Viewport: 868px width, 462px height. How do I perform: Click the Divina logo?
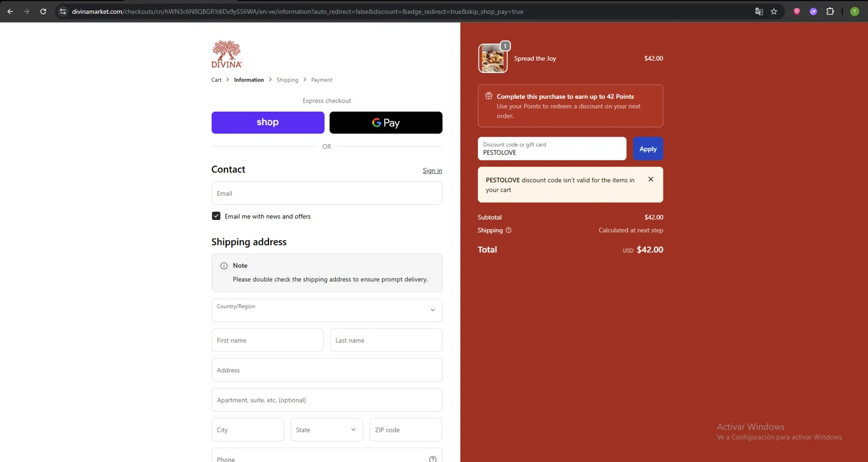tap(226, 54)
